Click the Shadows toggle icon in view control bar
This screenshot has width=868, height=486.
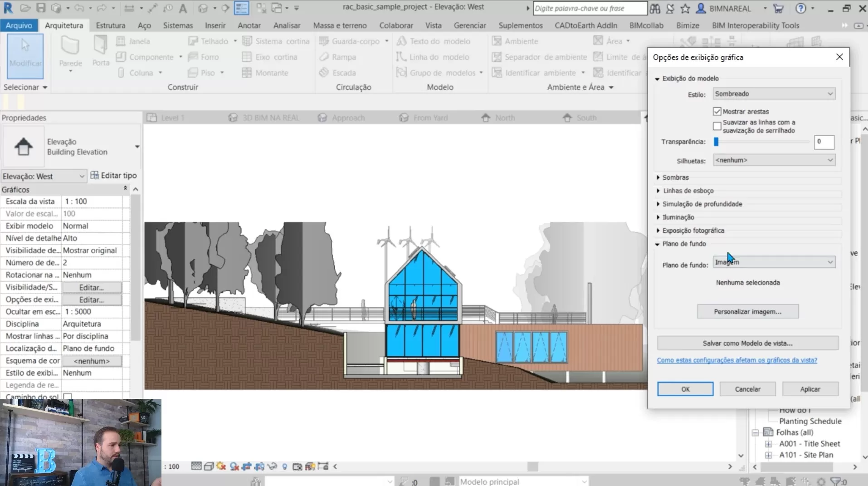tap(234, 466)
